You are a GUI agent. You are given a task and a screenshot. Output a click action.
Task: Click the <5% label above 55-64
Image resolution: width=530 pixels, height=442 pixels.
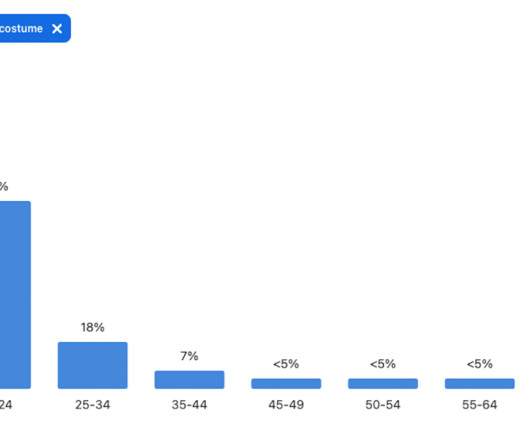click(480, 364)
